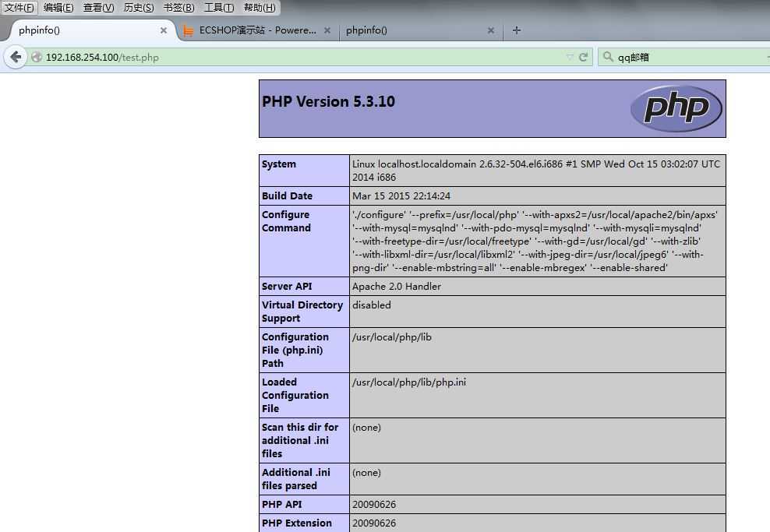Viewport: 770px width, 532px height.
Task: Click the (none) value for Additional .ini files
Action: click(x=366, y=473)
